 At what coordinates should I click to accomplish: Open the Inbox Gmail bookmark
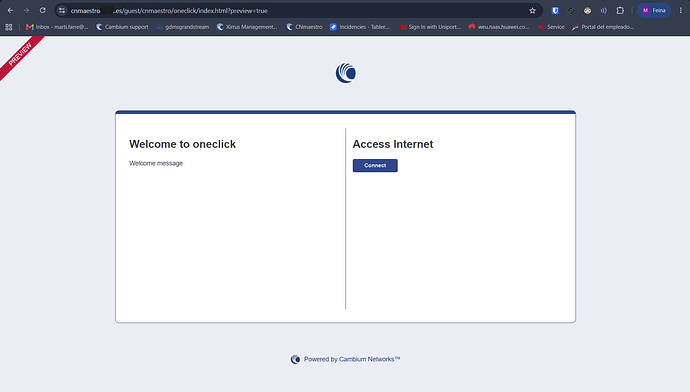(x=57, y=27)
